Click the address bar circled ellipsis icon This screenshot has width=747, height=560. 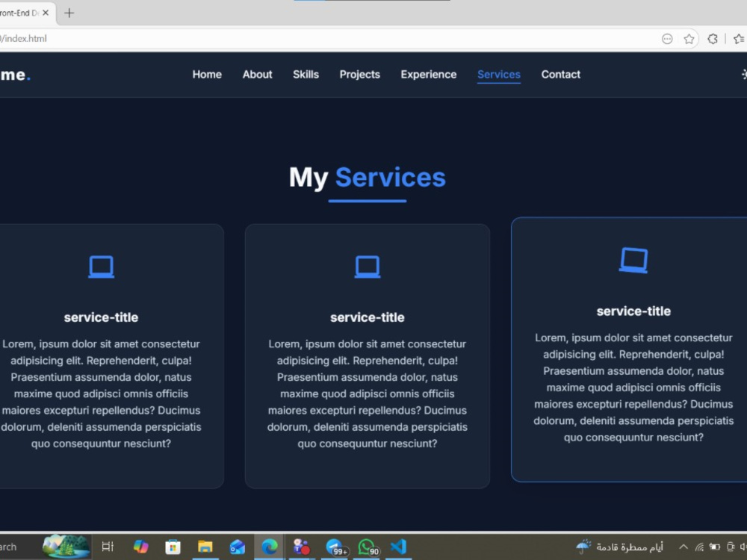pyautogui.click(x=667, y=39)
